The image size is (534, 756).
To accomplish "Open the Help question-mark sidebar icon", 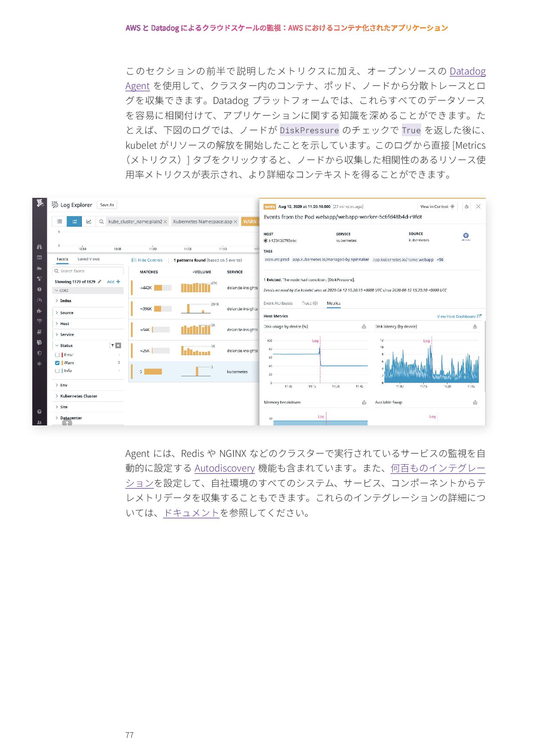I will click(40, 412).
